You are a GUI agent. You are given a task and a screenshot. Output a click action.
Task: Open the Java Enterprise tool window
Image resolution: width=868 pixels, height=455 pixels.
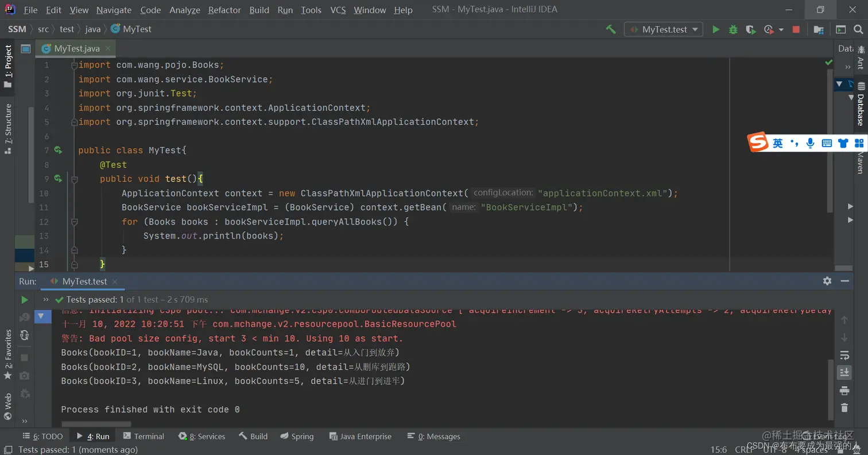(x=359, y=437)
